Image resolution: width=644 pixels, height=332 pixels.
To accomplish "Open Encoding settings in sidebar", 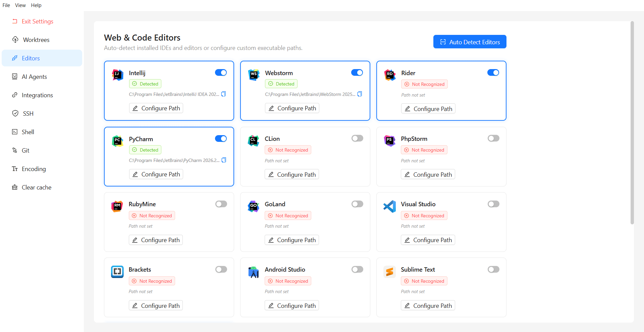I will pyautogui.click(x=42, y=169).
